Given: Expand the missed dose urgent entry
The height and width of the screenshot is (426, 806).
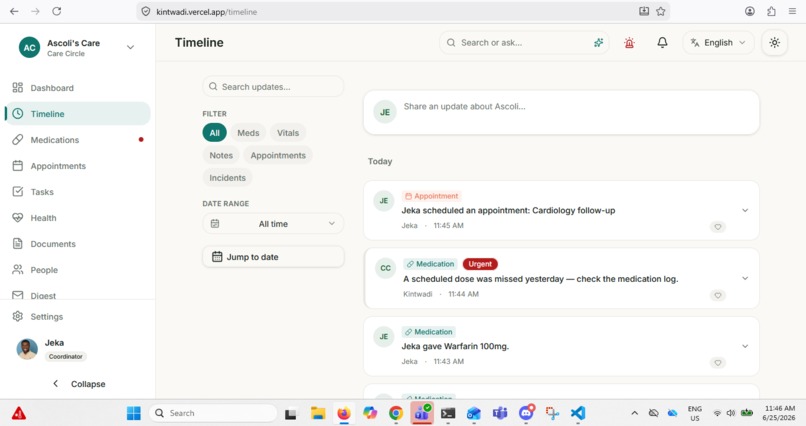Looking at the screenshot, I should [745, 278].
